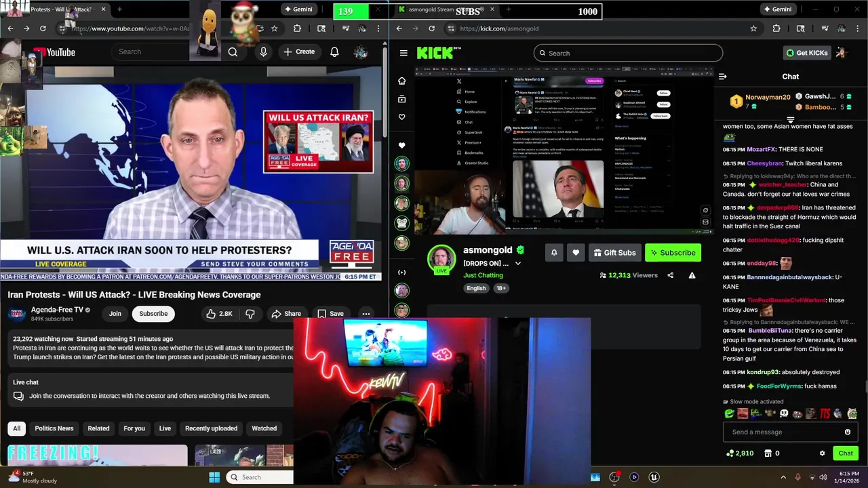Select 'For you' chip

tap(134, 428)
